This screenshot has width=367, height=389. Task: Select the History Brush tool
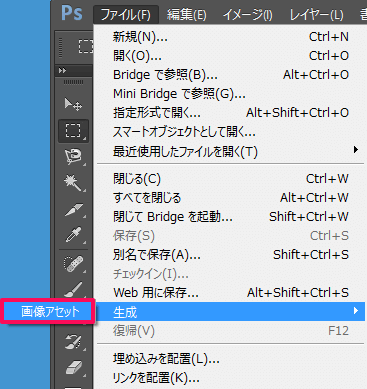[x=73, y=342]
